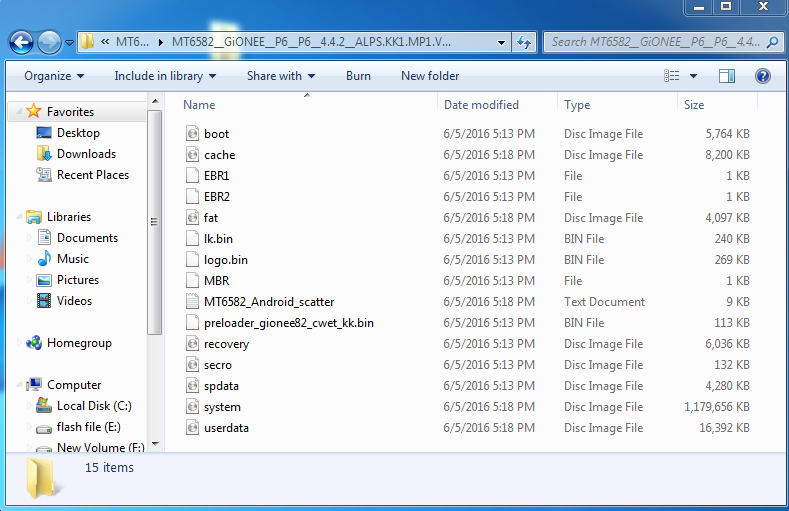
Task: Select the cache disc image file icon
Action: click(x=192, y=155)
